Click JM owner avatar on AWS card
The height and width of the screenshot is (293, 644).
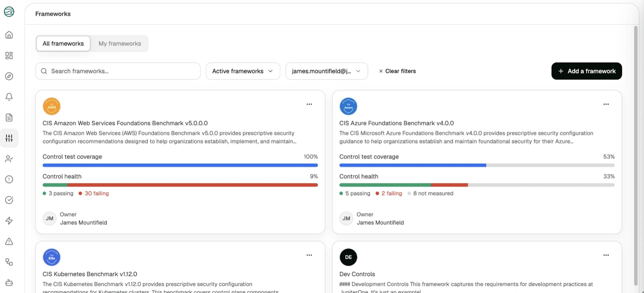pyautogui.click(x=50, y=219)
